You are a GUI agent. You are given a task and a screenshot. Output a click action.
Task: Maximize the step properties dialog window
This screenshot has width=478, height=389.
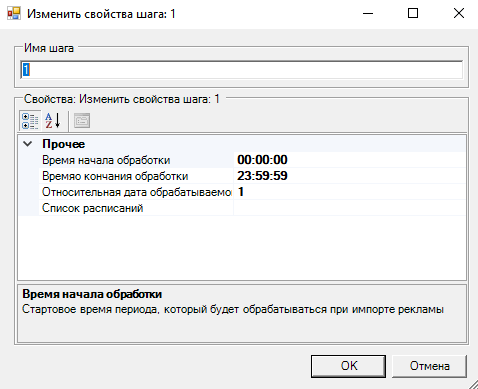pos(413,13)
